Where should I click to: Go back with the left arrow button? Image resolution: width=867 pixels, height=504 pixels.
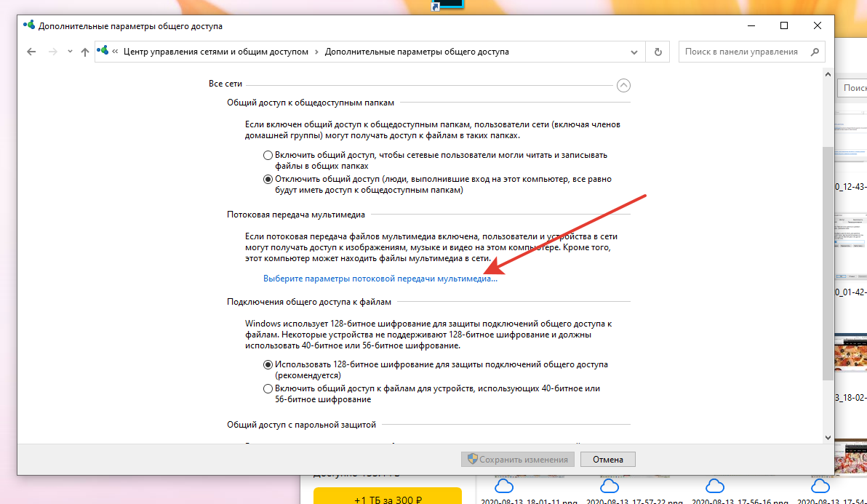pos(31,52)
